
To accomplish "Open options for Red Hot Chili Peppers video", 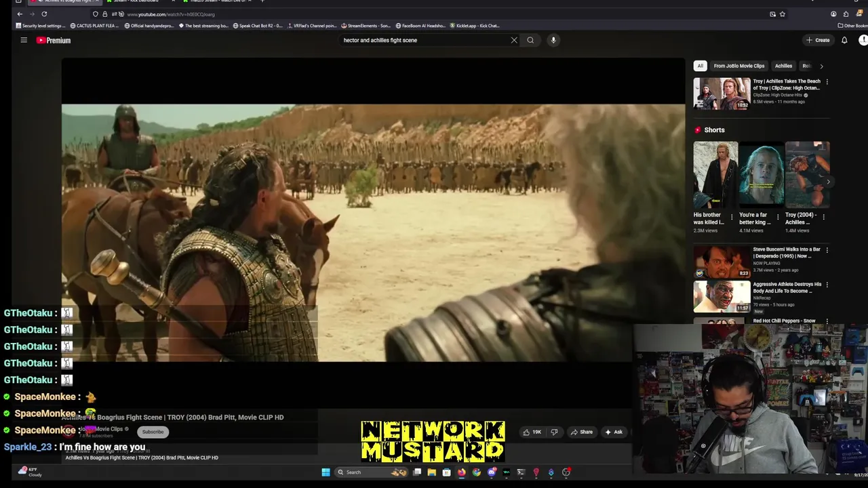I will point(827,321).
